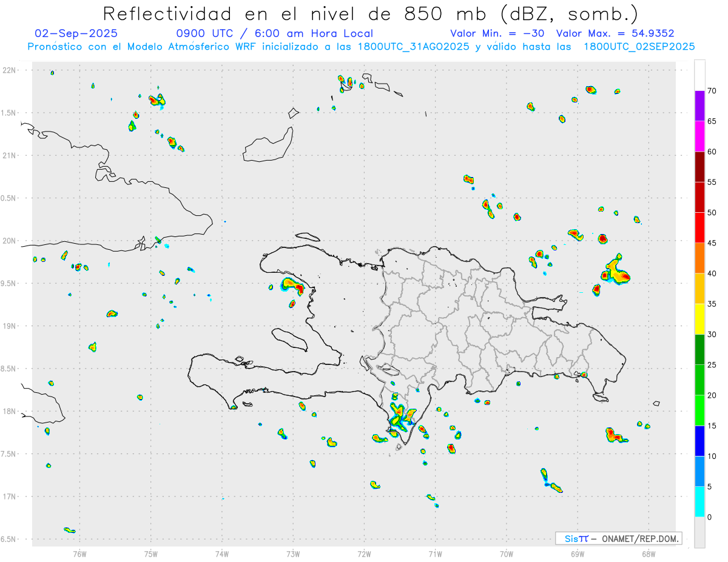The width and height of the screenshot is (728, 562).
Task: Click the '60' value on the color scale
Action: coord(712,152)
